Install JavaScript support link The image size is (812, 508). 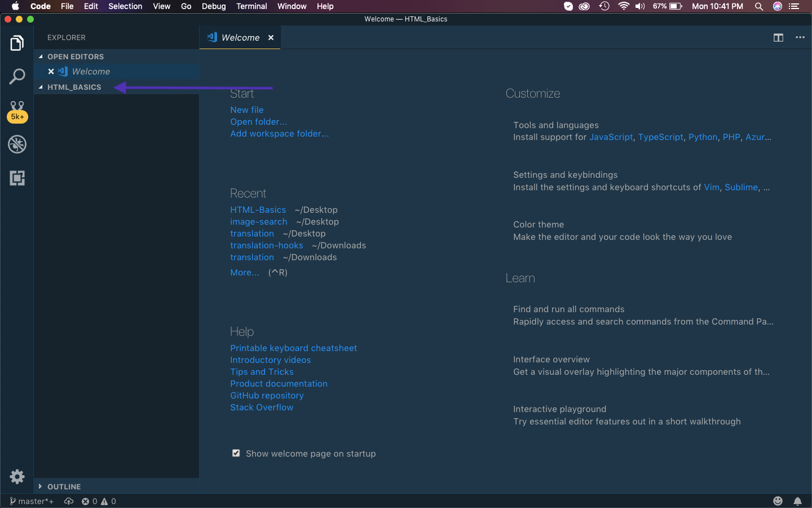(x=611, y=137)
